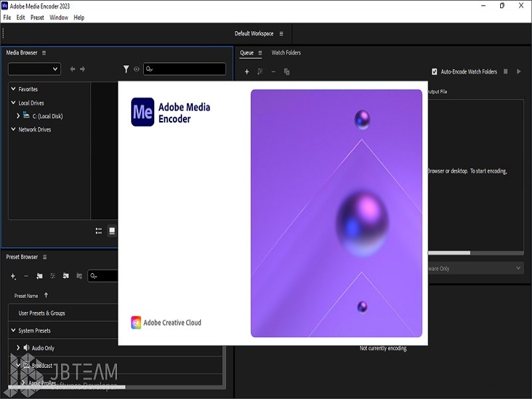Start the Queue encoding

519,71
